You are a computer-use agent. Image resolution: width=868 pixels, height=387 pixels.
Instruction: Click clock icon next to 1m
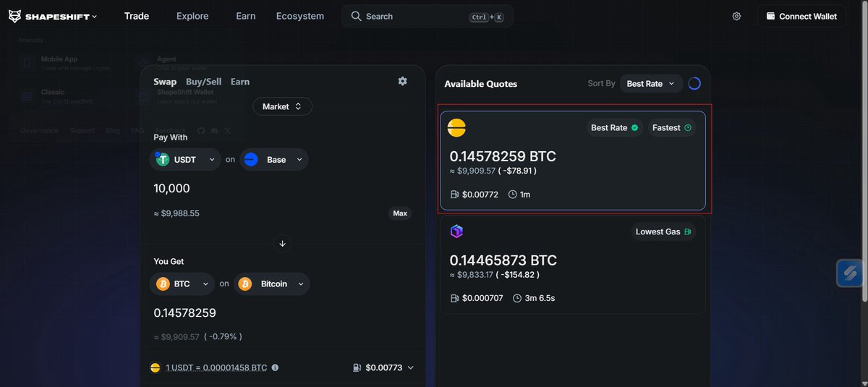pyautogui.click(x=513, y=195)
